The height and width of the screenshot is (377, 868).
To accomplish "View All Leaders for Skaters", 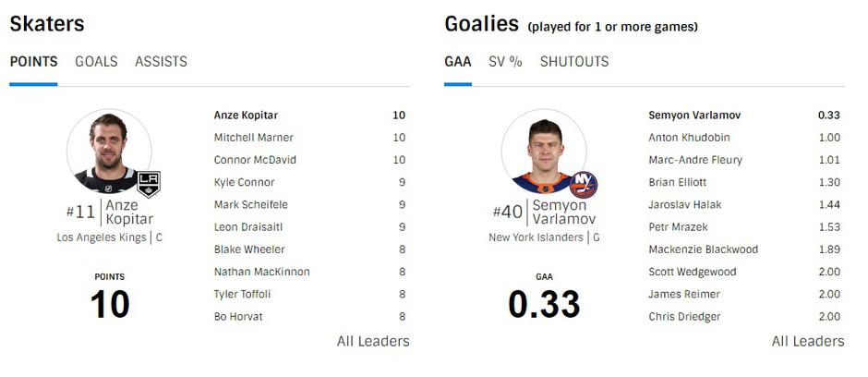I will click(373, 341).
